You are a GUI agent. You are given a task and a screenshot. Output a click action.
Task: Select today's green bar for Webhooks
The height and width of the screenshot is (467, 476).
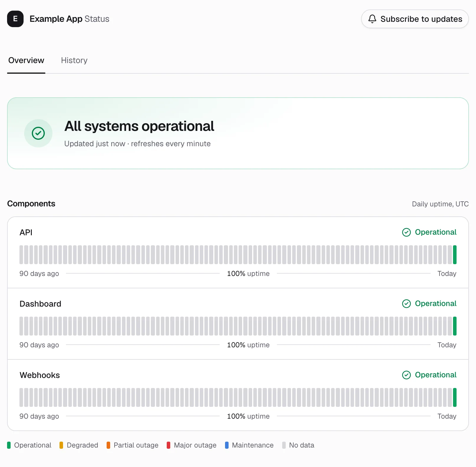tap(455, 397)
